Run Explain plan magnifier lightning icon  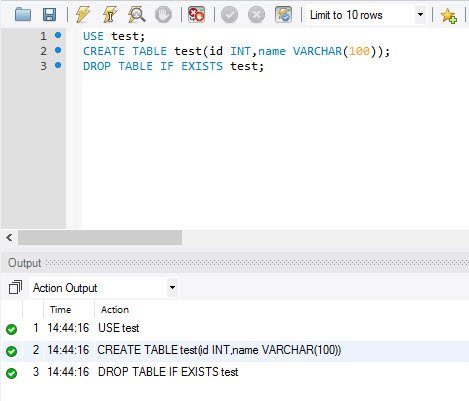pos(136,15)
